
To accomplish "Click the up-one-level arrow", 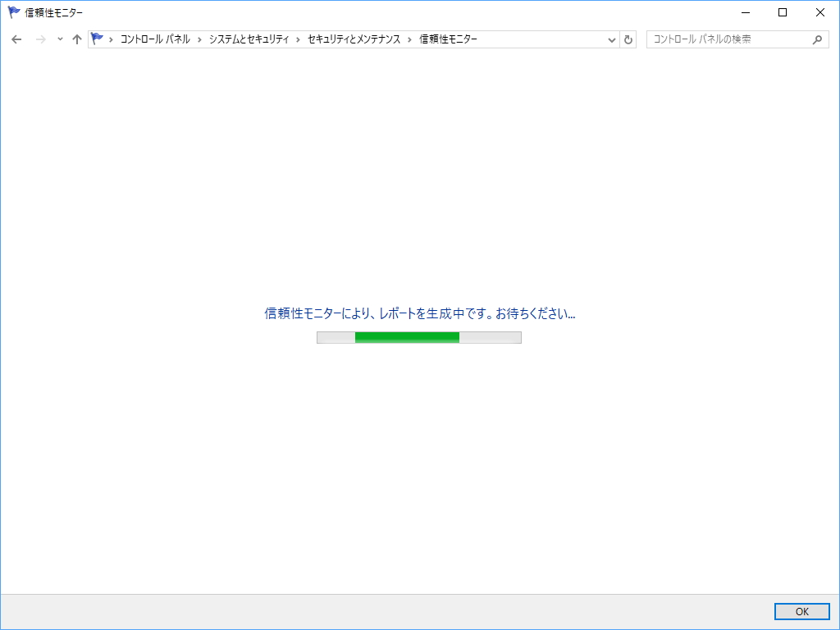I will (x=76, y=39).
